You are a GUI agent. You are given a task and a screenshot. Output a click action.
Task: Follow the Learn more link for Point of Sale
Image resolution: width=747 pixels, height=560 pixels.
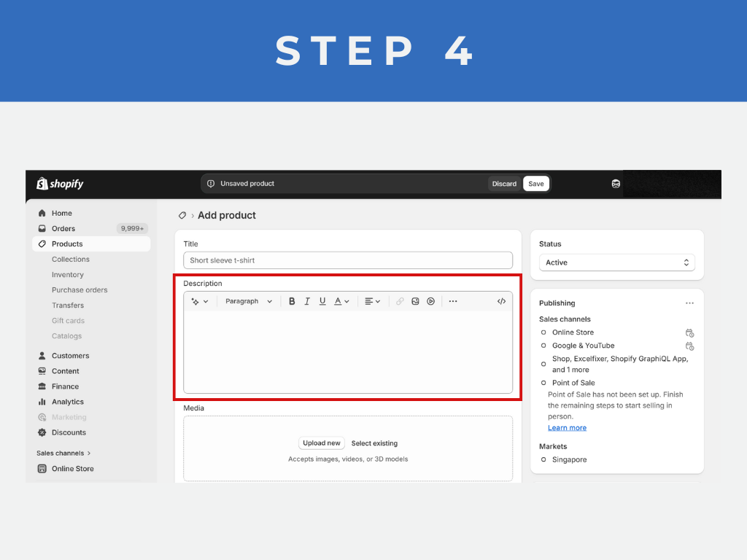(567, 428)
